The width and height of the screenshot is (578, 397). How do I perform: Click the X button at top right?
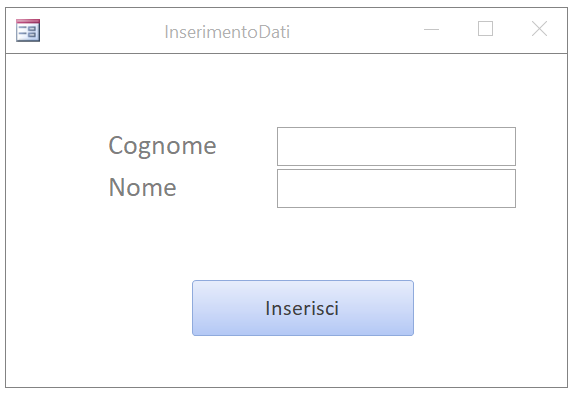tap(539, 29)
